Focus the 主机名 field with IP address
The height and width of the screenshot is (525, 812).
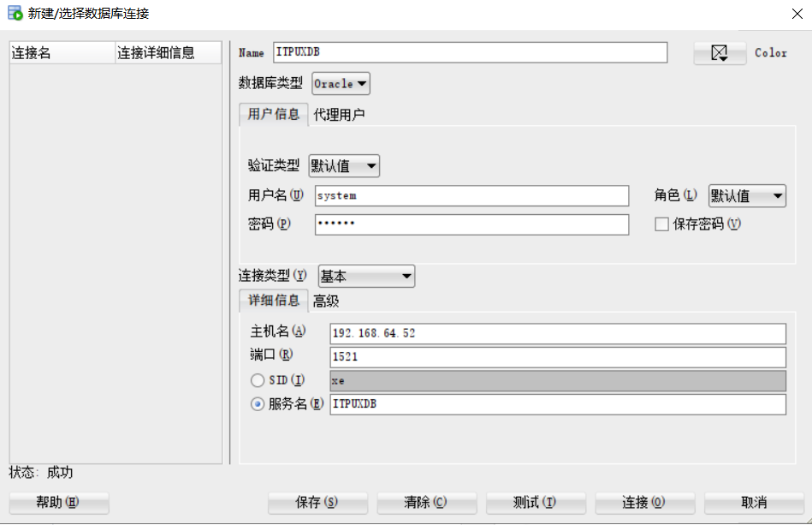click(x=558, y=334)
